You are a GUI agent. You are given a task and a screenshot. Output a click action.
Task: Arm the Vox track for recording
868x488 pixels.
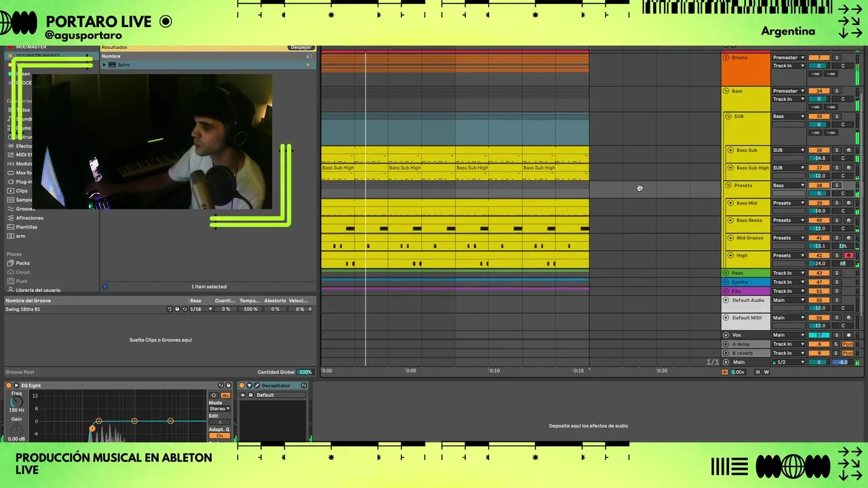coord(848,335)
